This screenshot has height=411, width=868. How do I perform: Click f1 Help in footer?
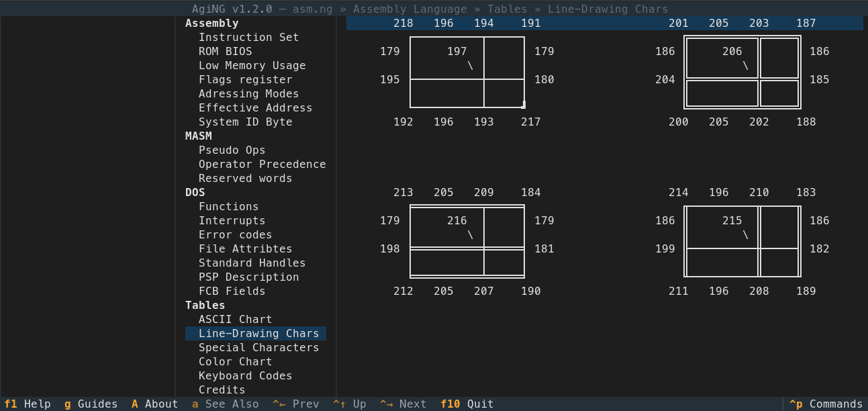pos(28,404)
